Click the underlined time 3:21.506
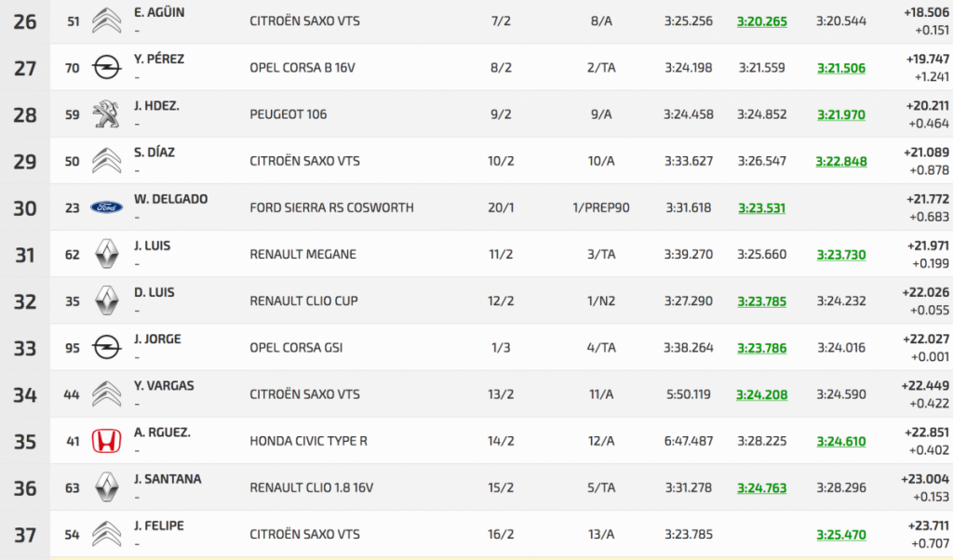This screenshot has height=560, width=953. click(840, 68)
